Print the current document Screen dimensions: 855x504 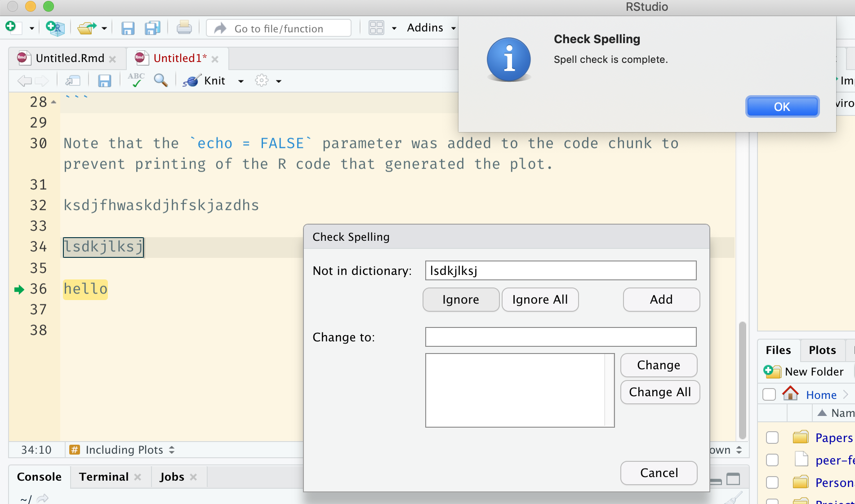(184, 27)
